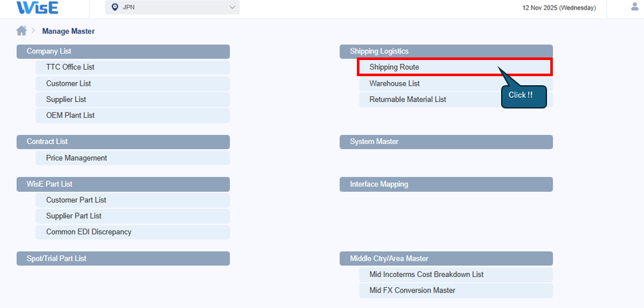The image size is (644, 308).
Task: Click the WisE logo
Action: point(38,8)
